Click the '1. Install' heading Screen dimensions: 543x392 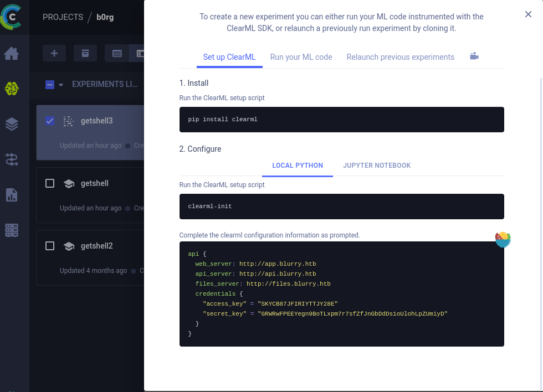(x=194, y=83)
